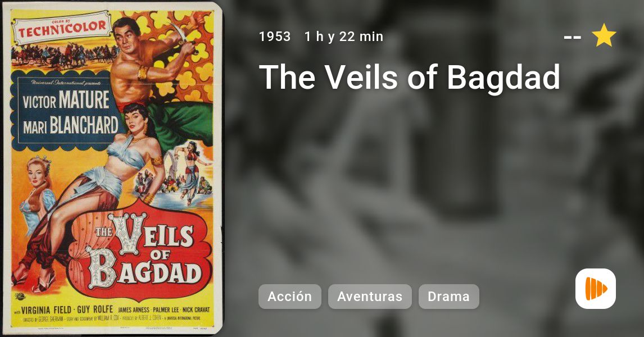
Task: Choose the Drama genre tag
Action: tap(448, 297)
